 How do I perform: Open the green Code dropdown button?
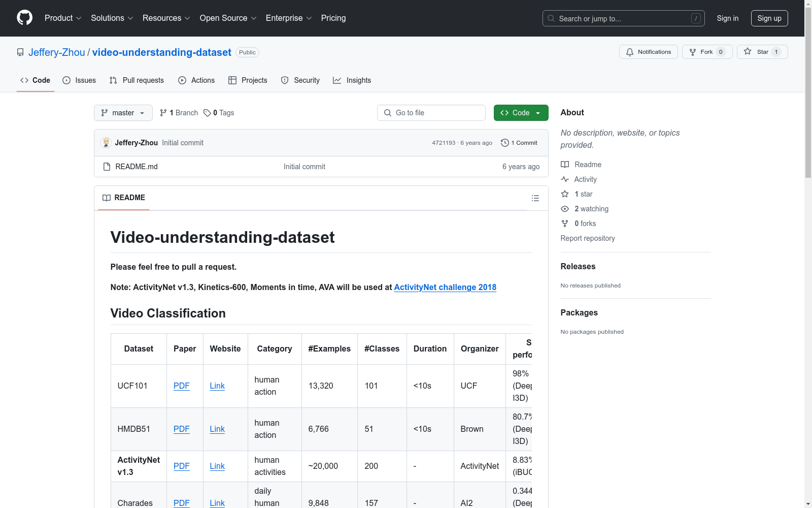521,113
